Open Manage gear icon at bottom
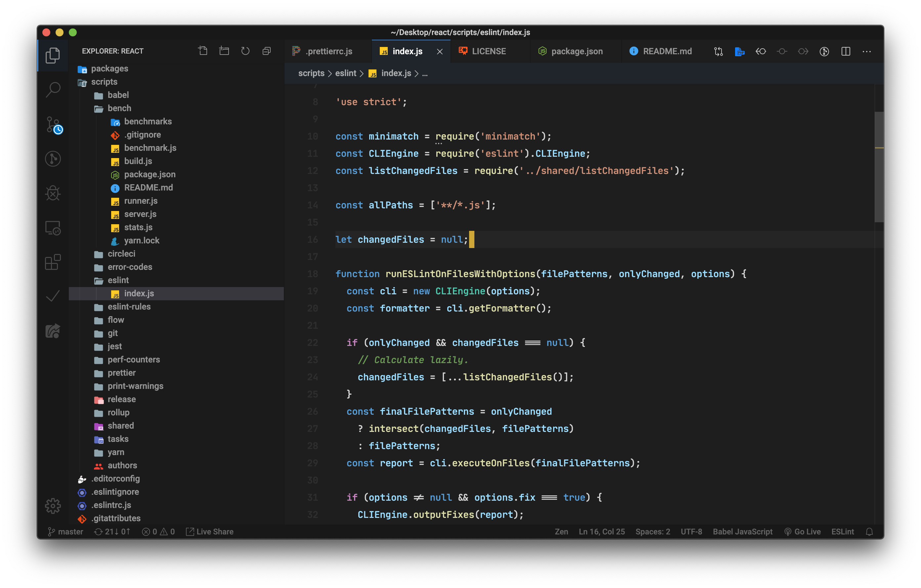The height and width of the screenshot is (588, 921). tap(53, 505)
